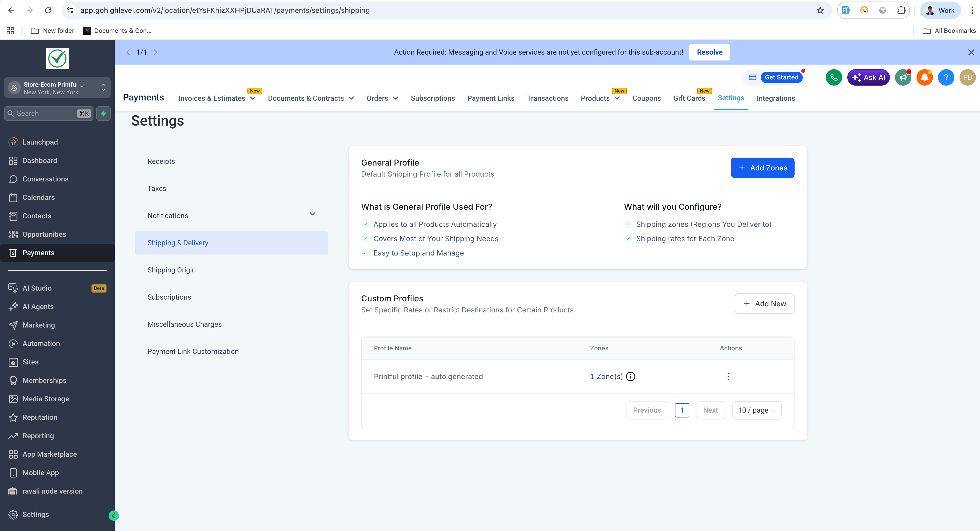Click Add New custom profile button

(x=764, y=304)
